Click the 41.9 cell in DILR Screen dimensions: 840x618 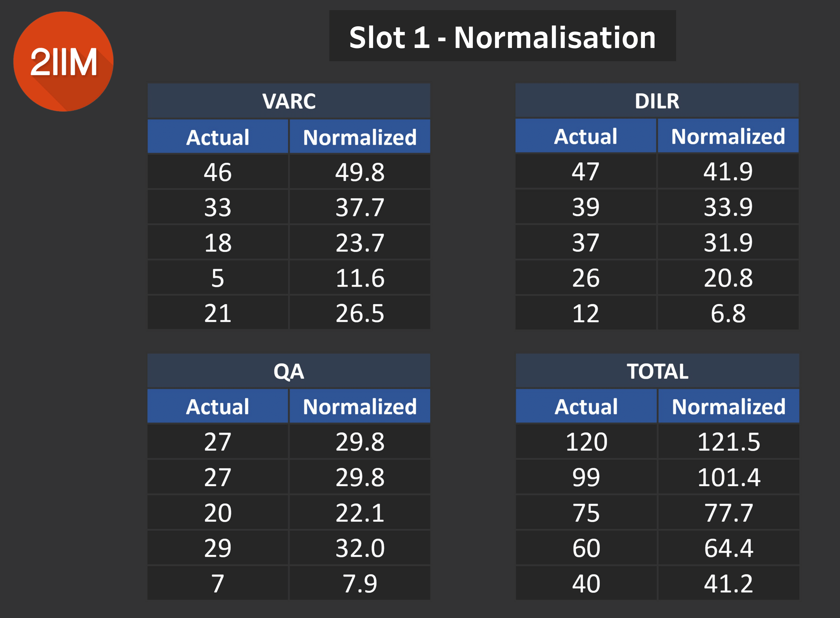(728, 171)
